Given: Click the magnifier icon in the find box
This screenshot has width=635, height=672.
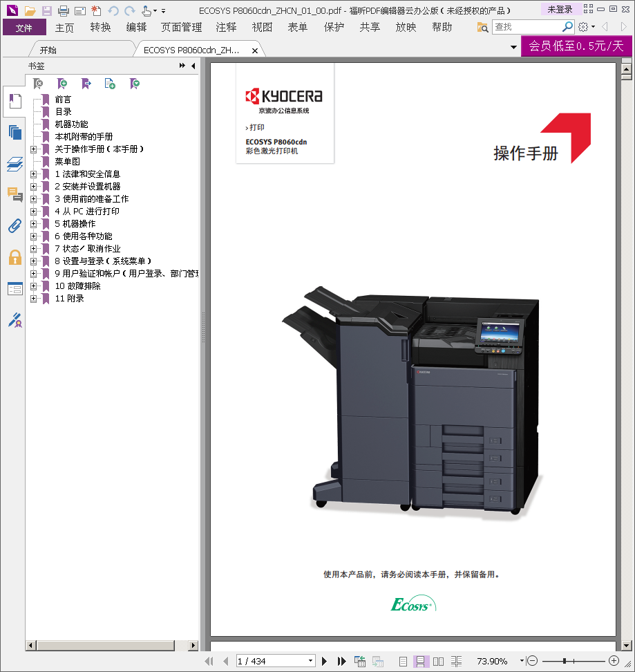Looking at the screenshot, I should coord(567,26).
